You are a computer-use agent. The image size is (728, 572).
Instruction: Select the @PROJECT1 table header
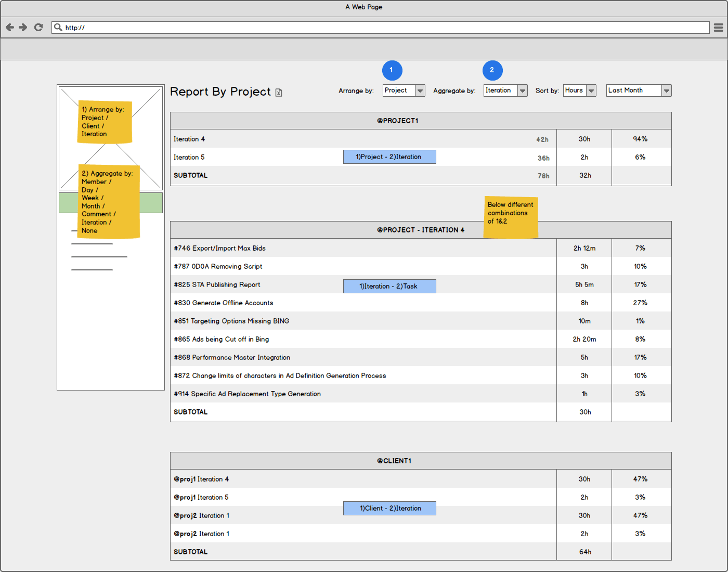point(421,121)
